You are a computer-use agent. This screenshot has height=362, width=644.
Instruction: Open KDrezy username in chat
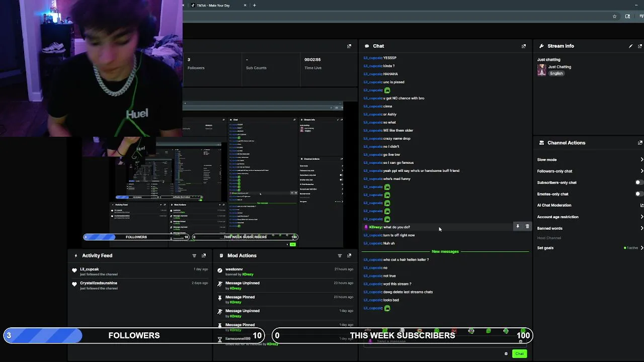(x=375, y=227)
